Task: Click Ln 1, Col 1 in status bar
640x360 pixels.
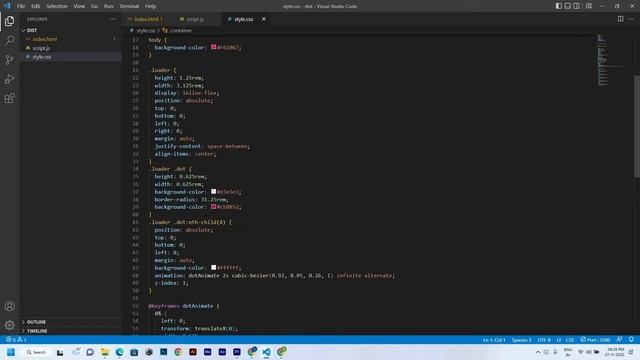Action: point(494,340)
